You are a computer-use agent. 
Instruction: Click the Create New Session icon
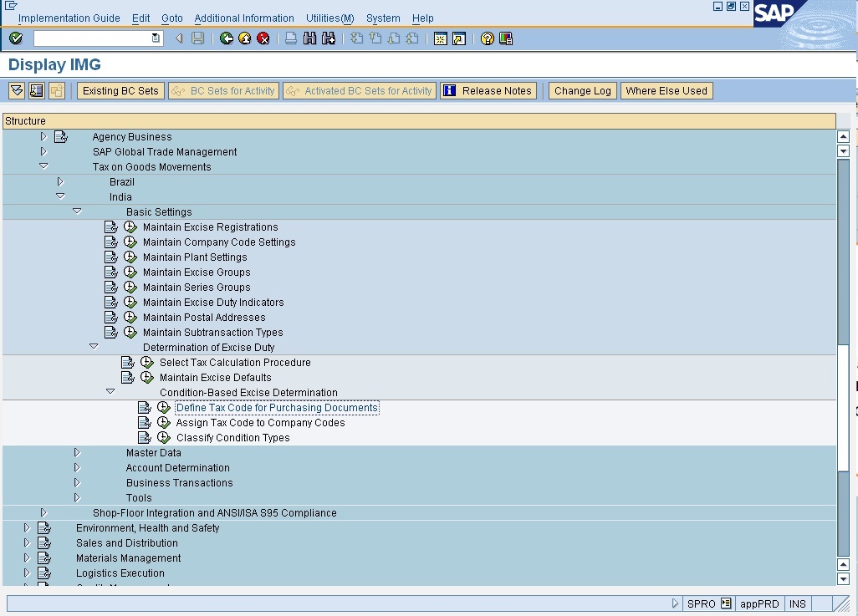(x=441, y=38)
